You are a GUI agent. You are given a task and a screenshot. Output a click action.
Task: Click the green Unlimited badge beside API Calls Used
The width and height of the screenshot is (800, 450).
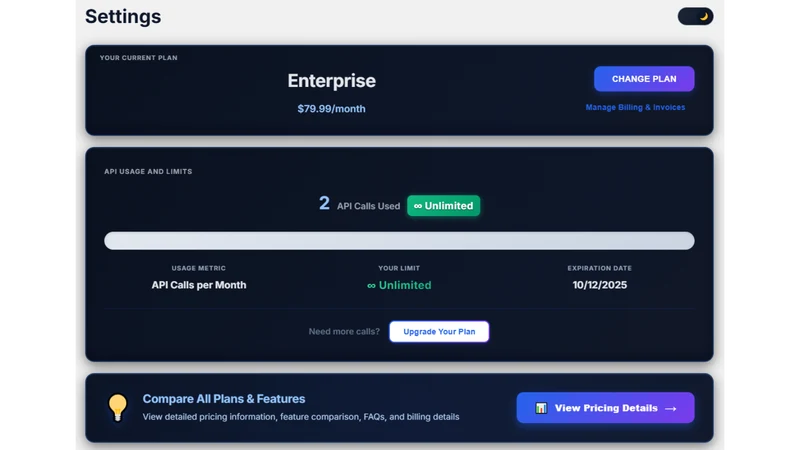(x=443, y=206)
